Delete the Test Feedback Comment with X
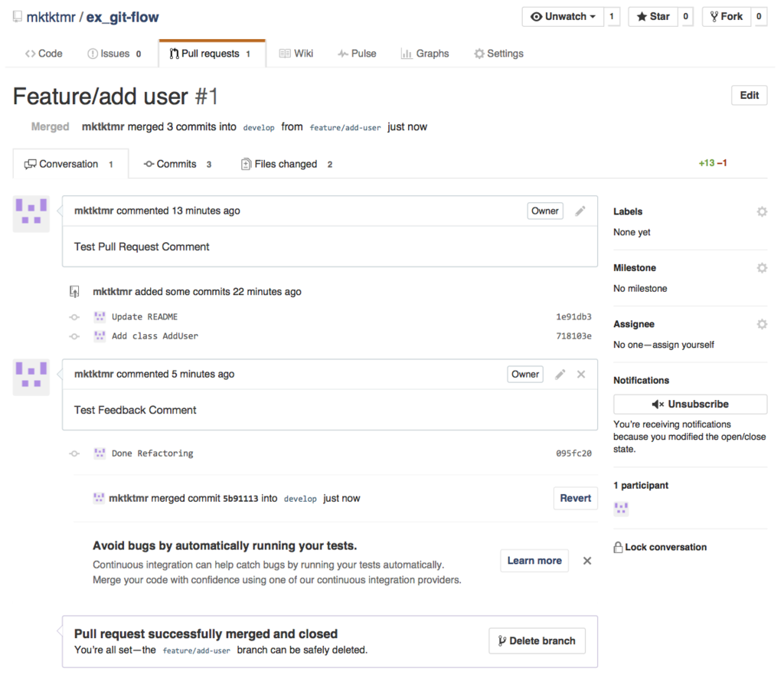Screen dimensions: 784x678 click(581, 375)
